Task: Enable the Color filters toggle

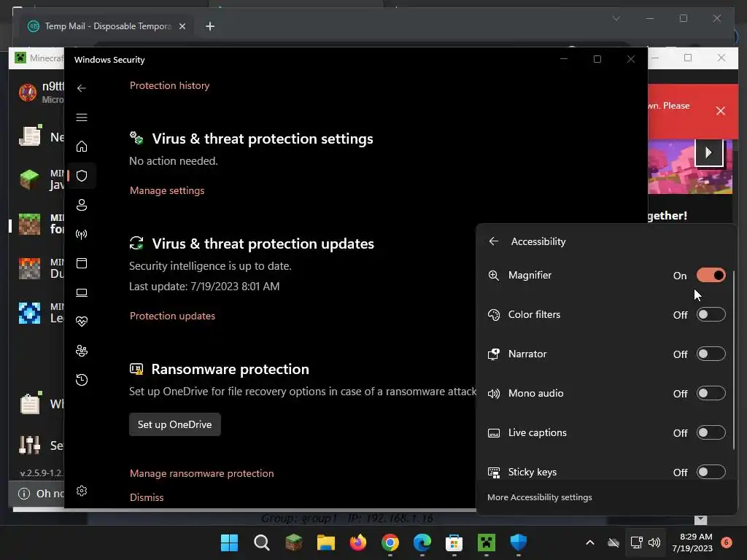Action: [711, 315]
